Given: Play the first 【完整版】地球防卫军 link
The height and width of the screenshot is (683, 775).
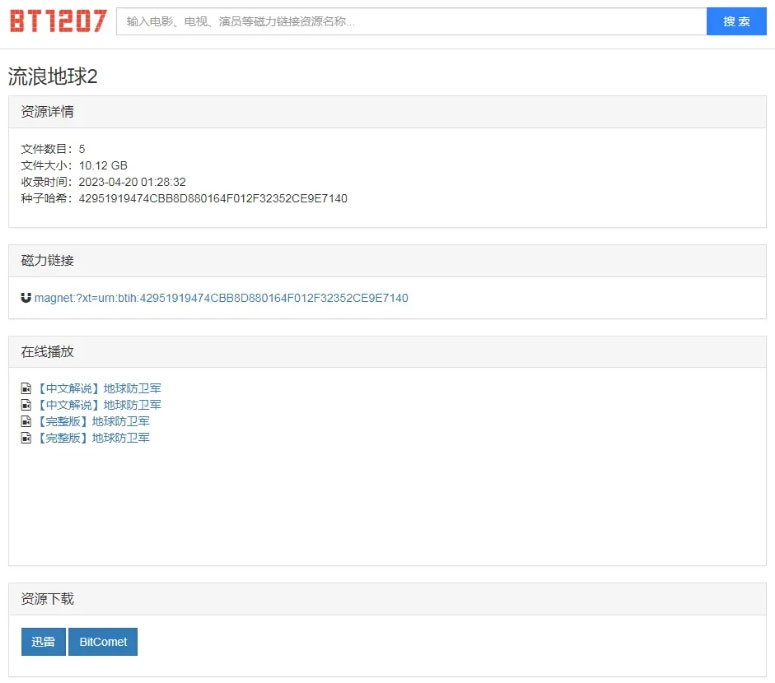Looking at the screenshot, I should (93, 421).
